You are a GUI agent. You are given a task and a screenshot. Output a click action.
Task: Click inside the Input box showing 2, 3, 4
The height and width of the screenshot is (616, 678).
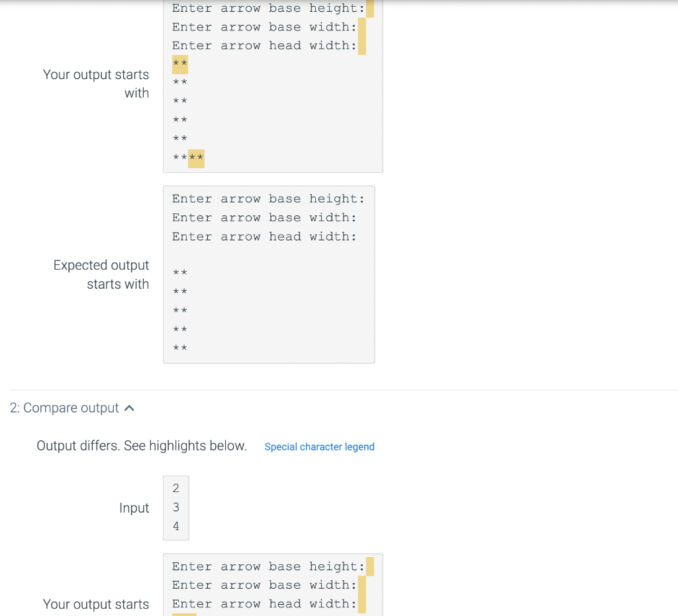coord(175,507)
